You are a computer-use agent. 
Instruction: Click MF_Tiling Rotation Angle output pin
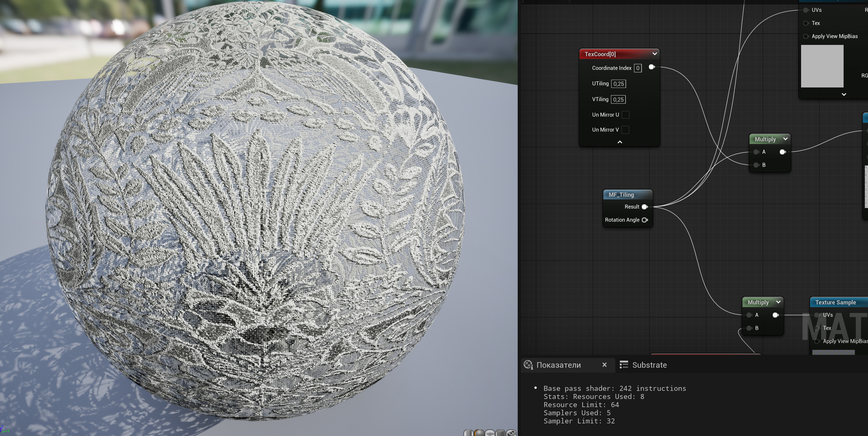pyautogui.click(x=645, y=220)
